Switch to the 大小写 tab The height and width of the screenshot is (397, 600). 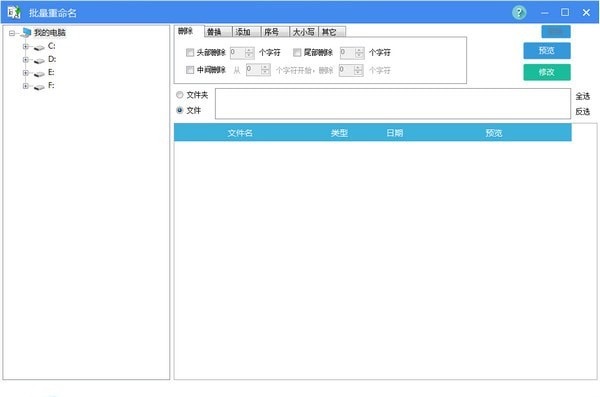point(304,32)
